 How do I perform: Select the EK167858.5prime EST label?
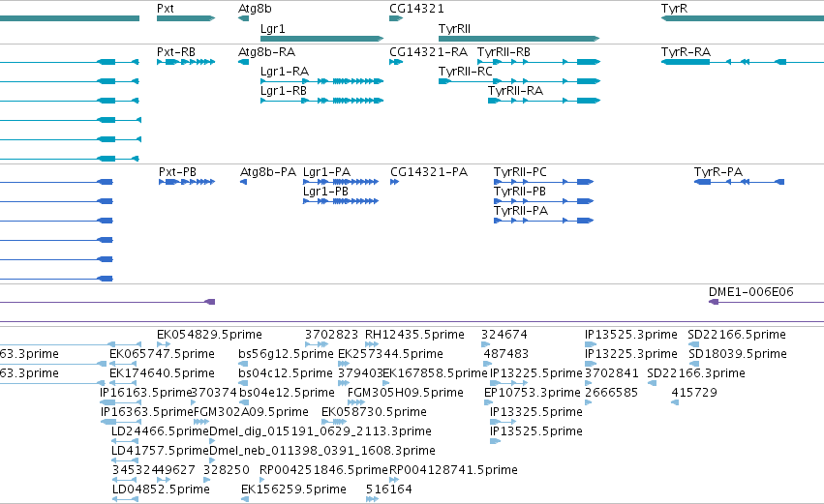[x=435, y=373]
